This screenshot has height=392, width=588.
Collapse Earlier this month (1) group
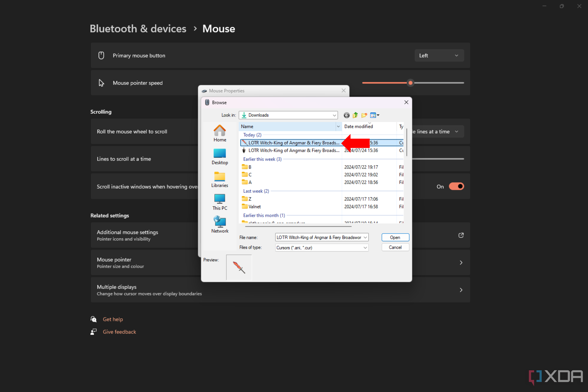tap(264, 215)
